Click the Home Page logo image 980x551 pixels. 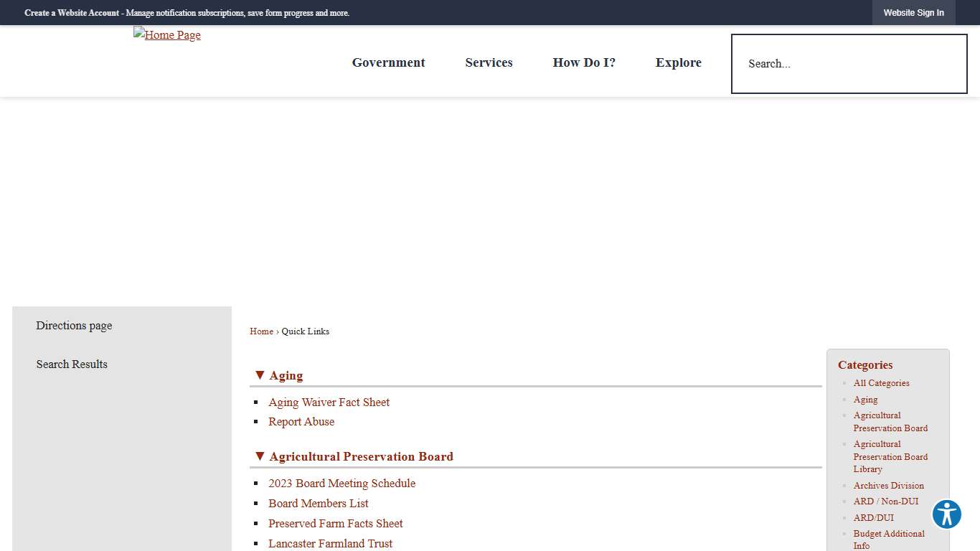[167, 34]
